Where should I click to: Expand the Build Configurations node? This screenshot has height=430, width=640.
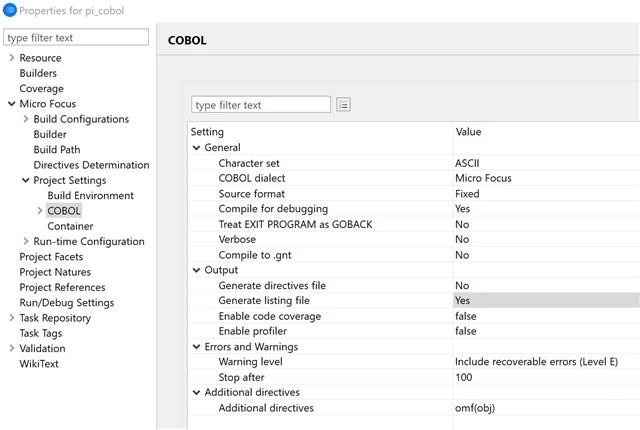26,119
